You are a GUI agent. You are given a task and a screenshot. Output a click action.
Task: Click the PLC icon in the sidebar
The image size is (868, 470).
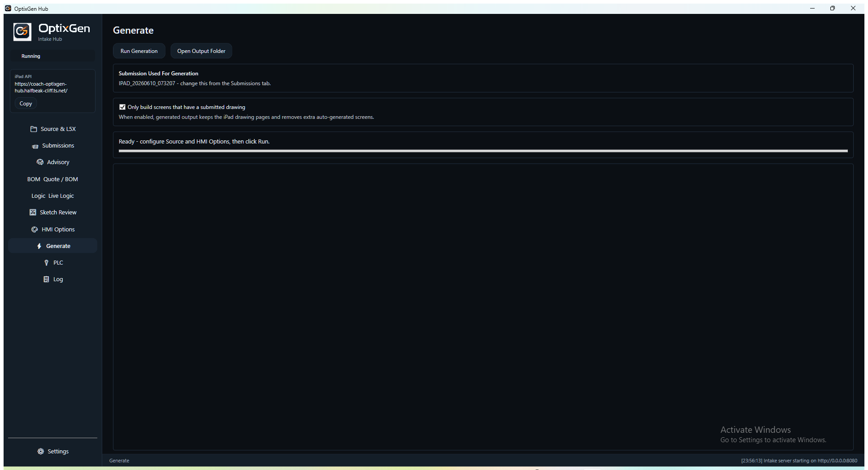pyautogui.click(x=46, y=263)
